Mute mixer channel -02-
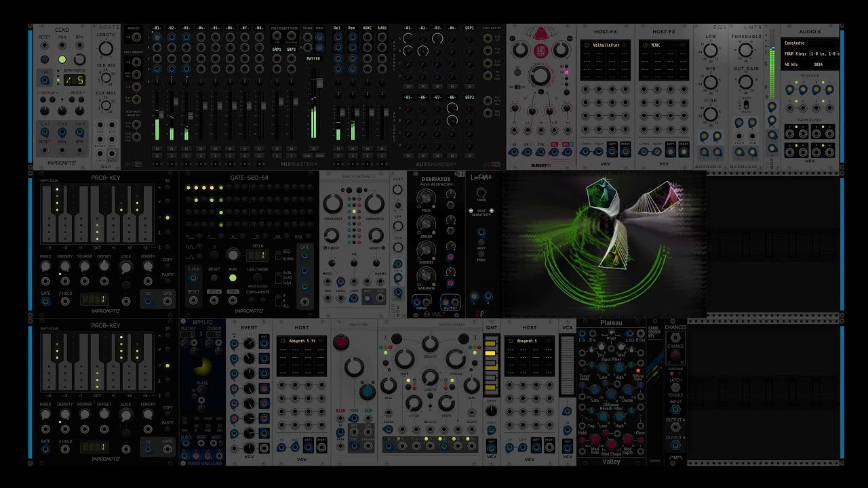 [x=172, y=148]
